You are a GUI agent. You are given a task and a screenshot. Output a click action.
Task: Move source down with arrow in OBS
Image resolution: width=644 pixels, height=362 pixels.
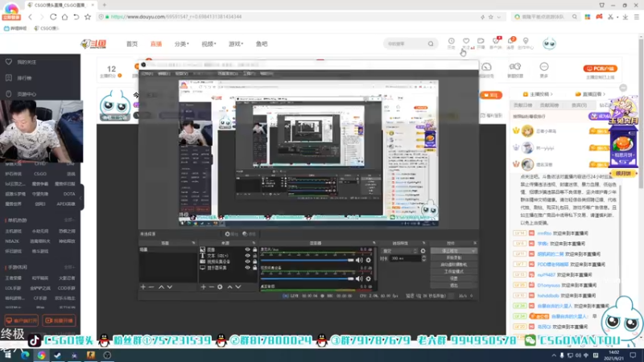pyautogui.click(x=238, y=287)
